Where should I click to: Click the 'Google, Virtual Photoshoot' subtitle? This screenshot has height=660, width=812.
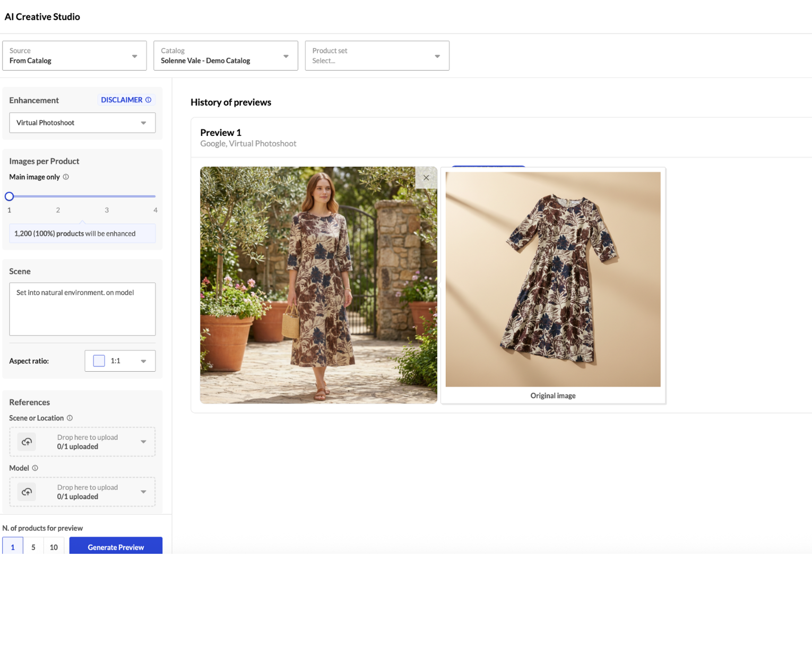[248, 143]
